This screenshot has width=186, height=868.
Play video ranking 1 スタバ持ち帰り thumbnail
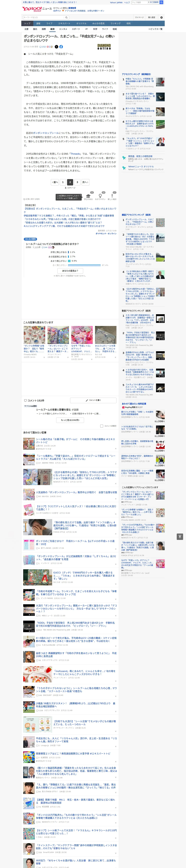coord(160,318)
